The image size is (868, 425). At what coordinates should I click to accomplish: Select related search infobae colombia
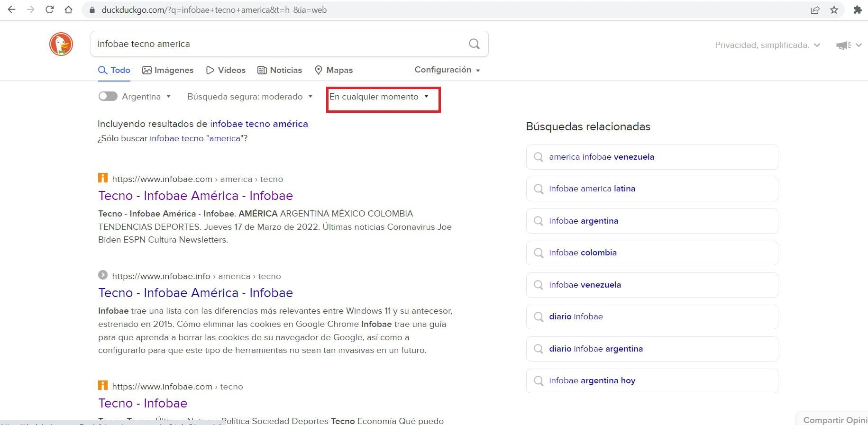click(652, 253)
